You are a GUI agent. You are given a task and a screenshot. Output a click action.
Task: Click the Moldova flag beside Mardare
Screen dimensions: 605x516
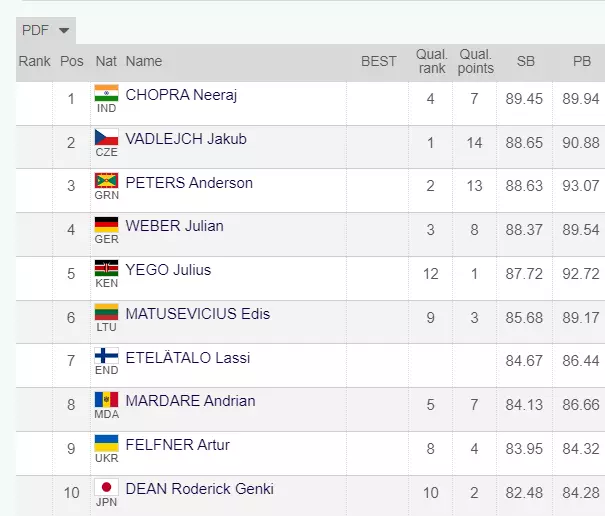[106, 400]
